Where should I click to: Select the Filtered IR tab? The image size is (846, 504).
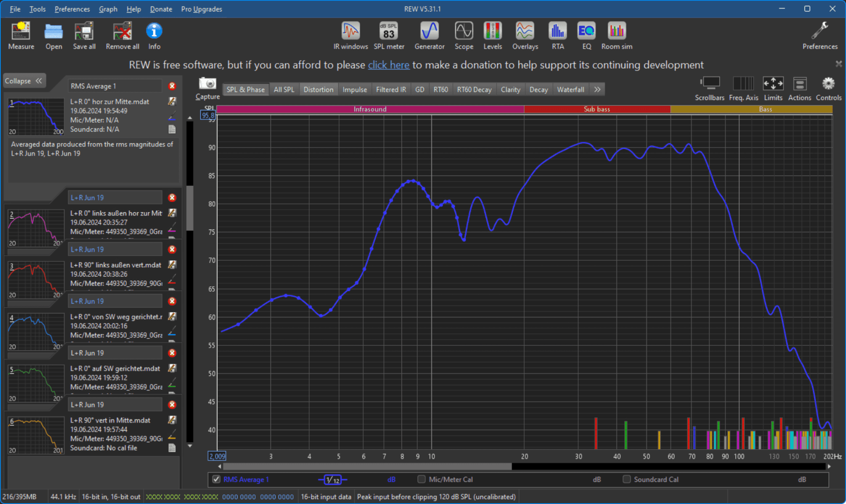point(391,89)
